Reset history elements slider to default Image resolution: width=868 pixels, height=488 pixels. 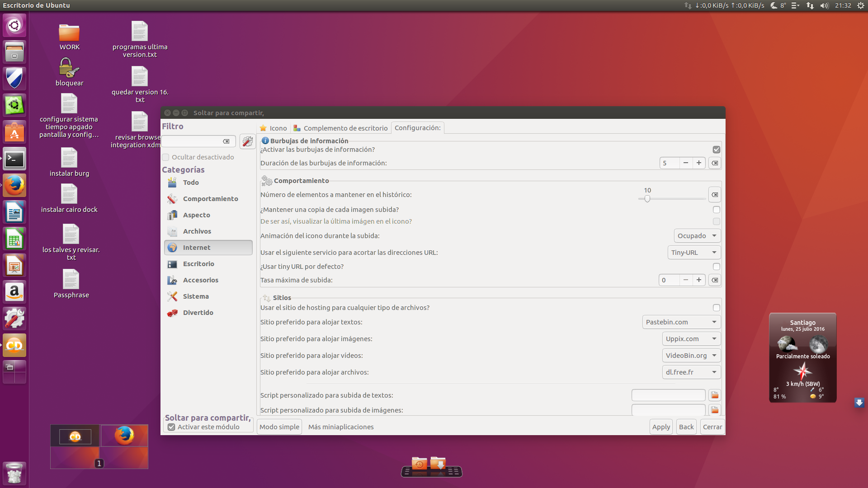[x=715, y=195]
